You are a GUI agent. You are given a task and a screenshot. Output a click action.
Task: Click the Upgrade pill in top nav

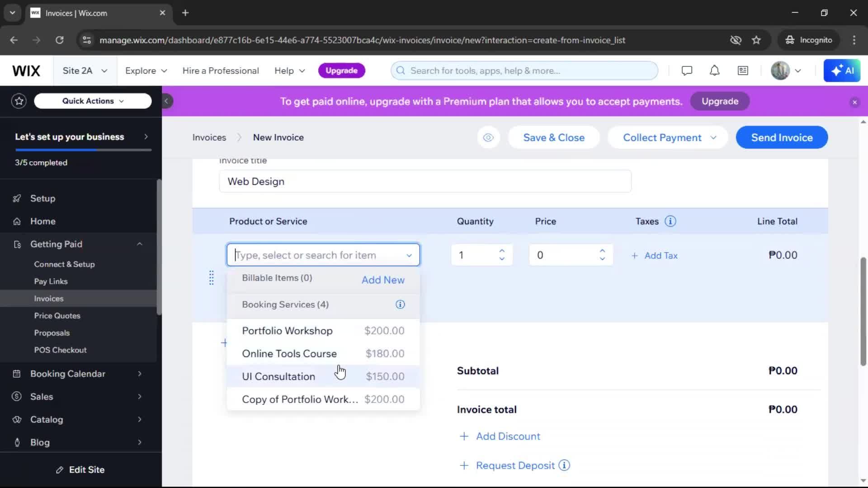pyautogui.click(x=341, y=71)
